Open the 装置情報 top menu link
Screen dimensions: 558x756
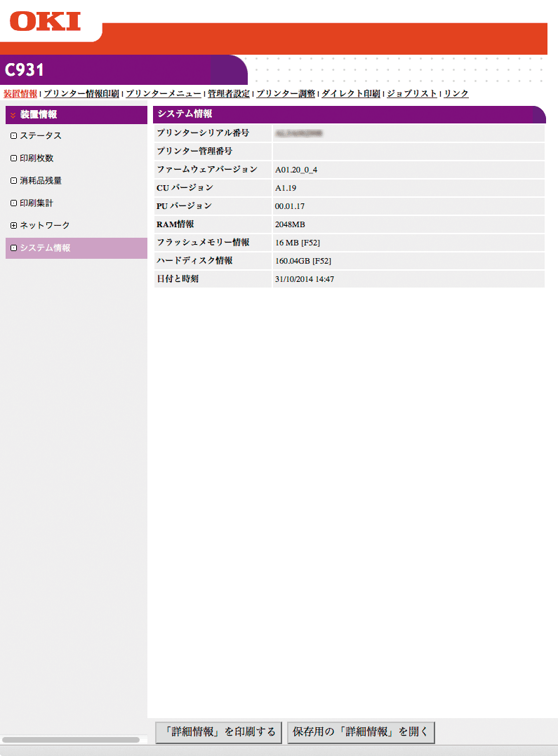coord(20,93)
